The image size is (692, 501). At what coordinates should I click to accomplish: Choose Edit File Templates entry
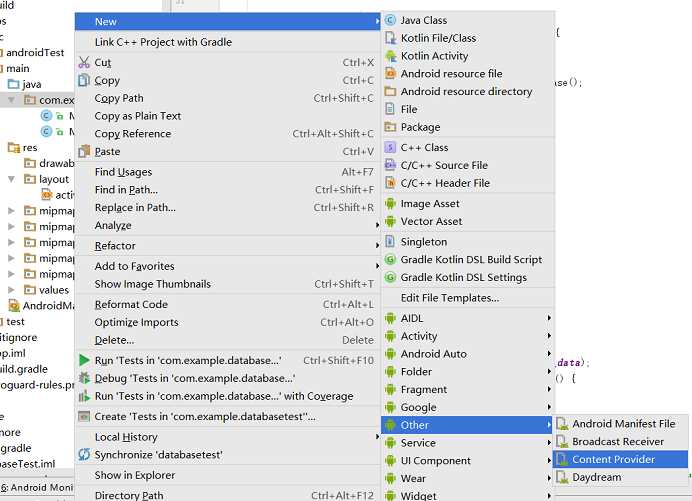467,298
